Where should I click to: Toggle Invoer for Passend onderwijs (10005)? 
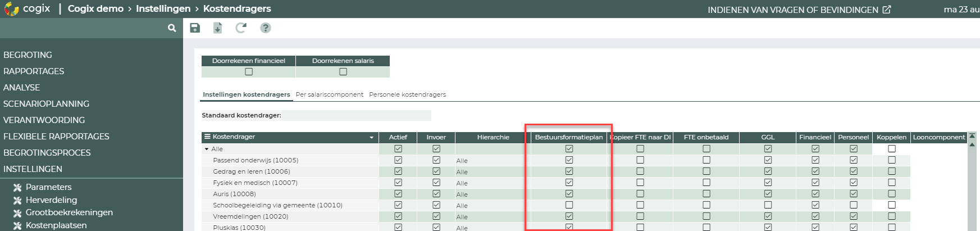tap(436, 160)
